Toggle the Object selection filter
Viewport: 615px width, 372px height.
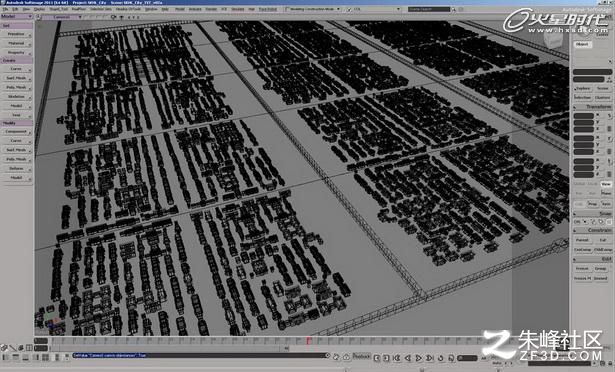[x=582, y=44]
